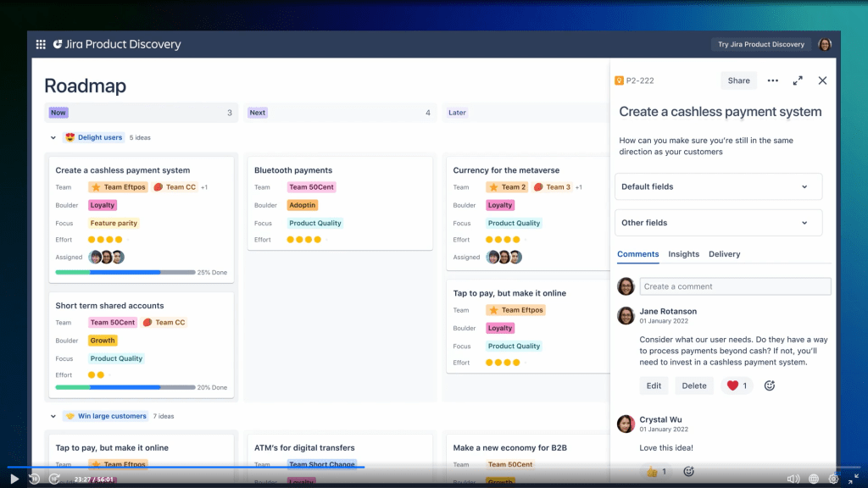Click Try Jira Product Discovery button
868x488 pixels.
761,44
